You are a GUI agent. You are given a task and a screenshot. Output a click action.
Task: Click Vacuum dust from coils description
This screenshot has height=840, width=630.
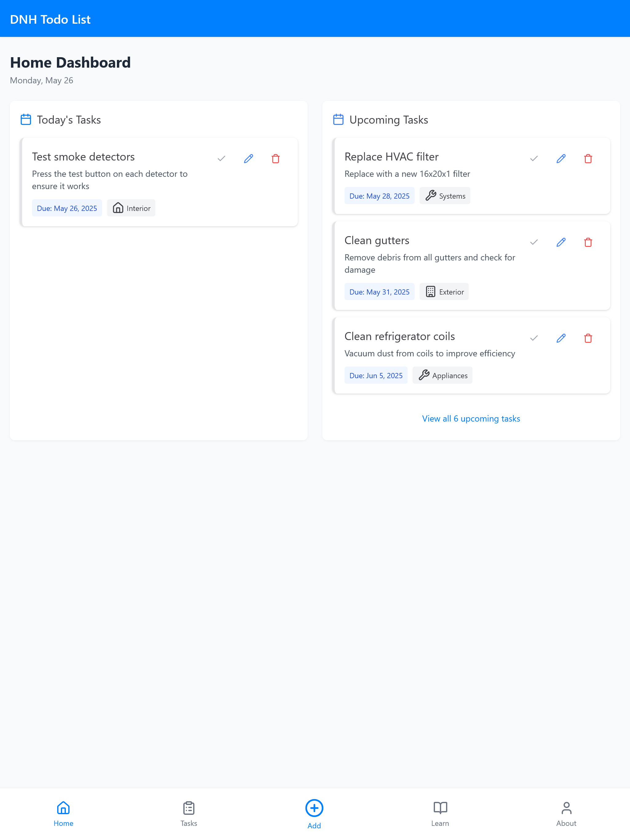tap(430, 354)
